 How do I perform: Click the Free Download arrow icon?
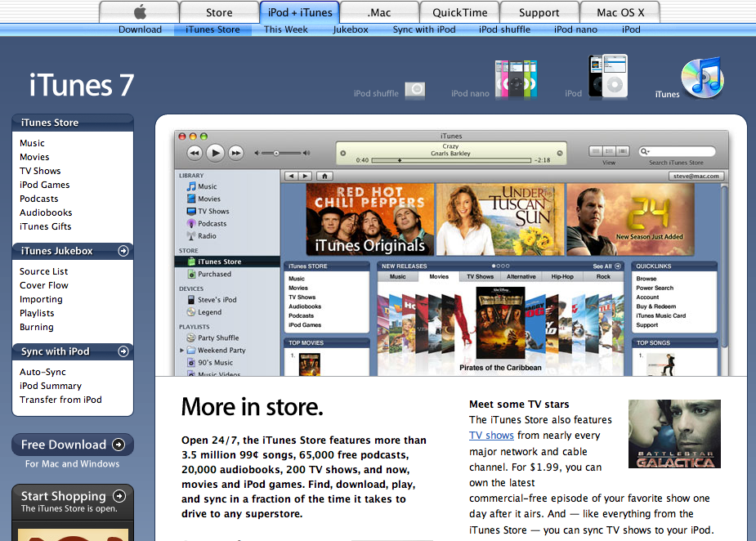click(x=119, y=445)
